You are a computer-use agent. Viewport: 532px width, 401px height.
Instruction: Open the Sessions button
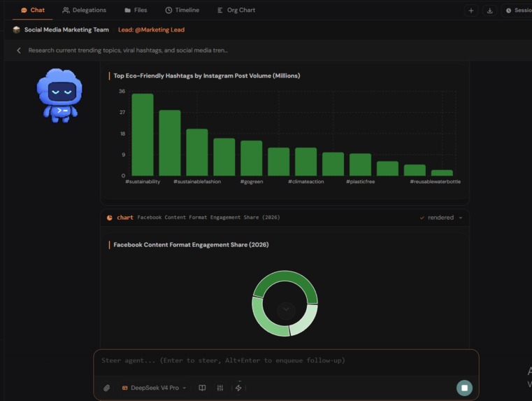pyautogui.click(x=518, y=10)
